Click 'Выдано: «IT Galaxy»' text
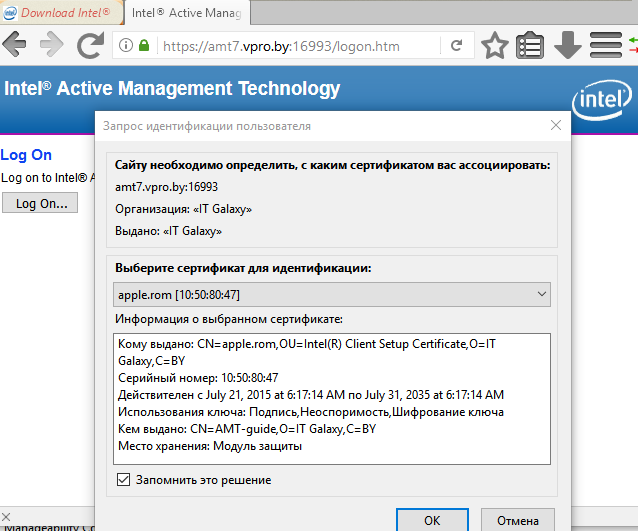 tap(168, 231)
